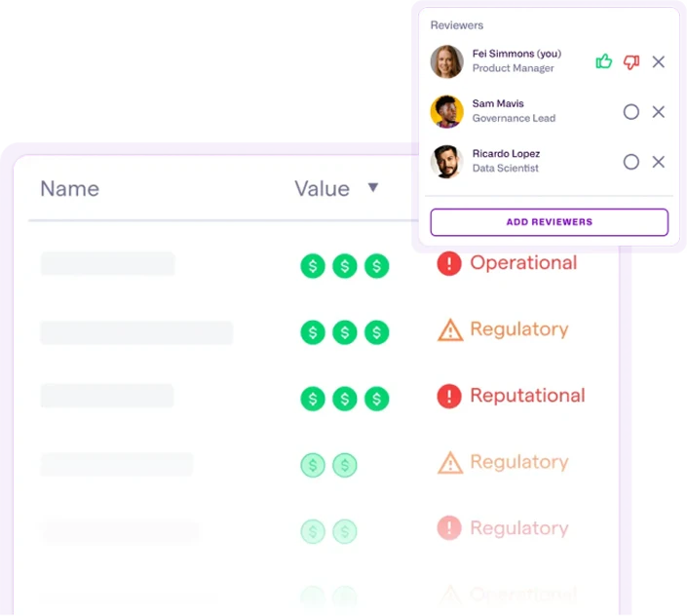
Task: Remove reviewer Fei Simmons
Action: point(659,61)
